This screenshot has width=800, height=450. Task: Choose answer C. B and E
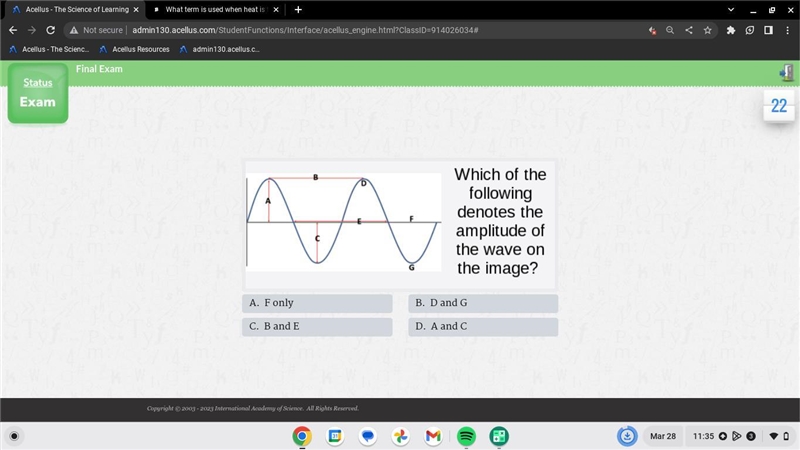(317, 327)
